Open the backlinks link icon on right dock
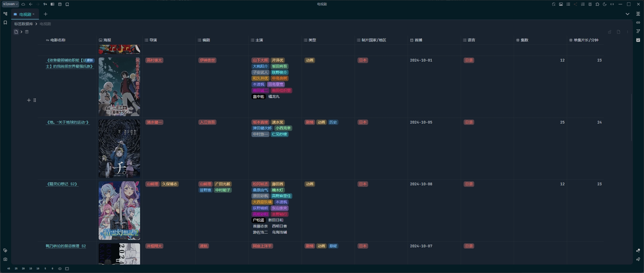The height and width of the screenshot is (273, 644). click(638, 23)
